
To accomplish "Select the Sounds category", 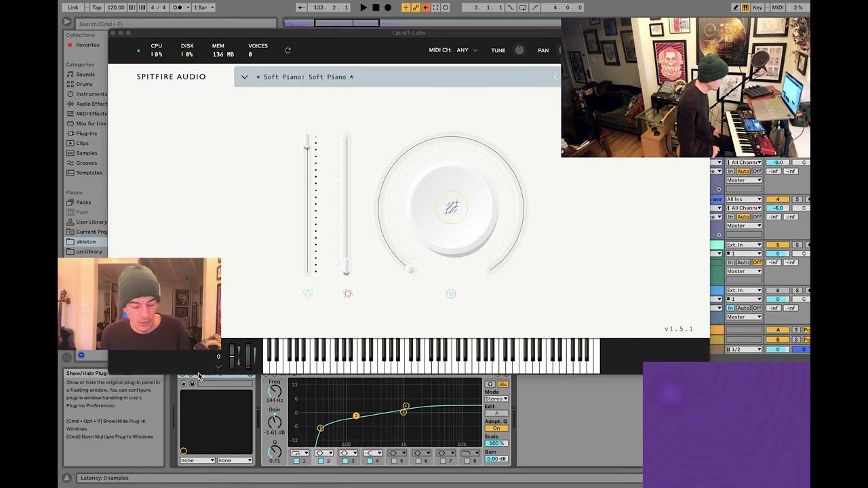I will pyautogui.click(x=85, y=75).
